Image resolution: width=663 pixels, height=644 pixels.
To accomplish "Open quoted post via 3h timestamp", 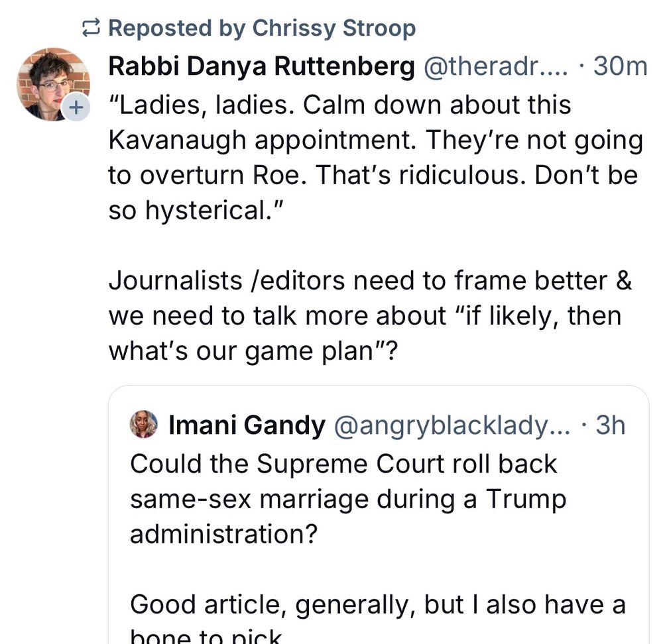I will [x=610, y=425].
